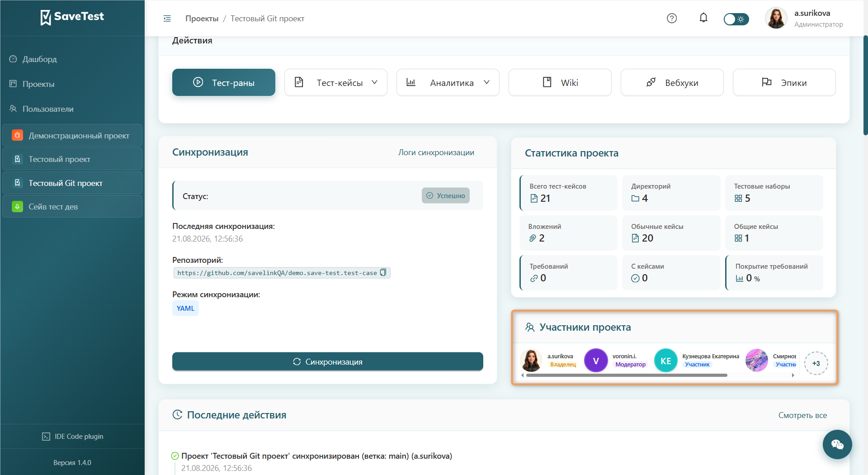Screen dimensions: 868x475
Task: Click the KE avatar of Кузнецова Екатерина
Action: (x=666, y=361)
